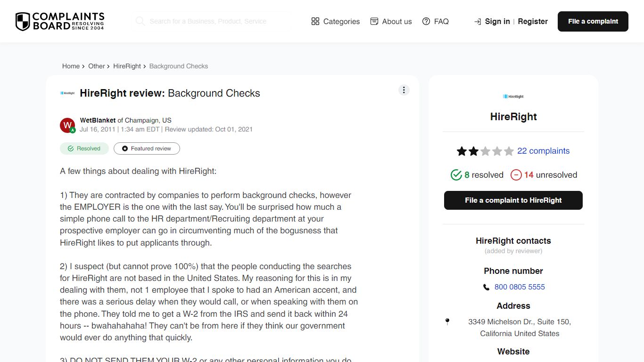Select the 3349 Michelson Dr. address

[520, 328]
